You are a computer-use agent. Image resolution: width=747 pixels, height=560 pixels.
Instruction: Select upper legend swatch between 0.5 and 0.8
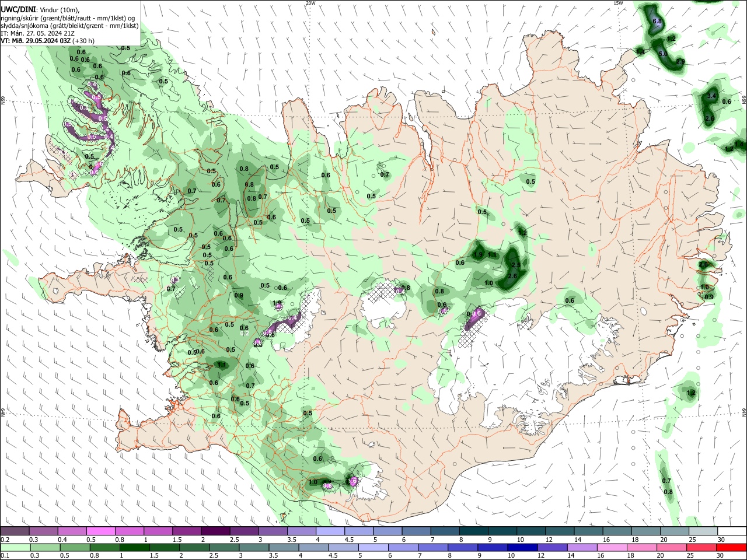click(100, 531)
